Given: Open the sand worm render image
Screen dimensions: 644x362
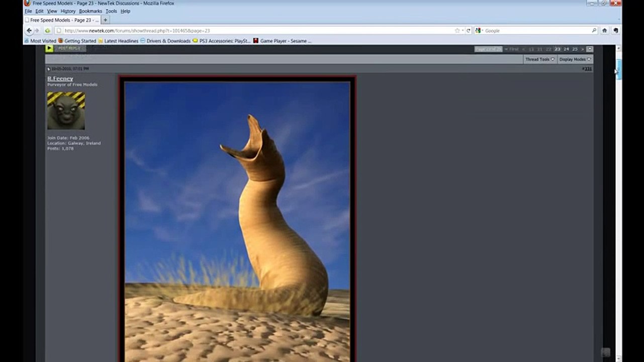Looking at the screenshot, I should pos(237,219).
